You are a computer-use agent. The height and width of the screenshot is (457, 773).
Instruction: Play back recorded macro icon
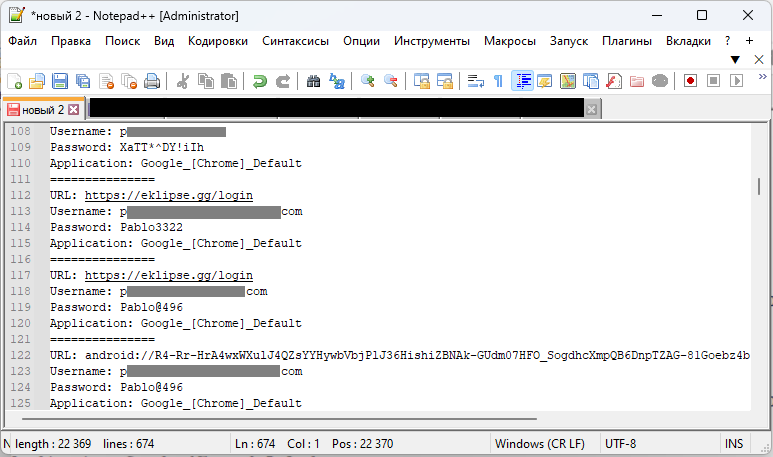coord(737,81)
